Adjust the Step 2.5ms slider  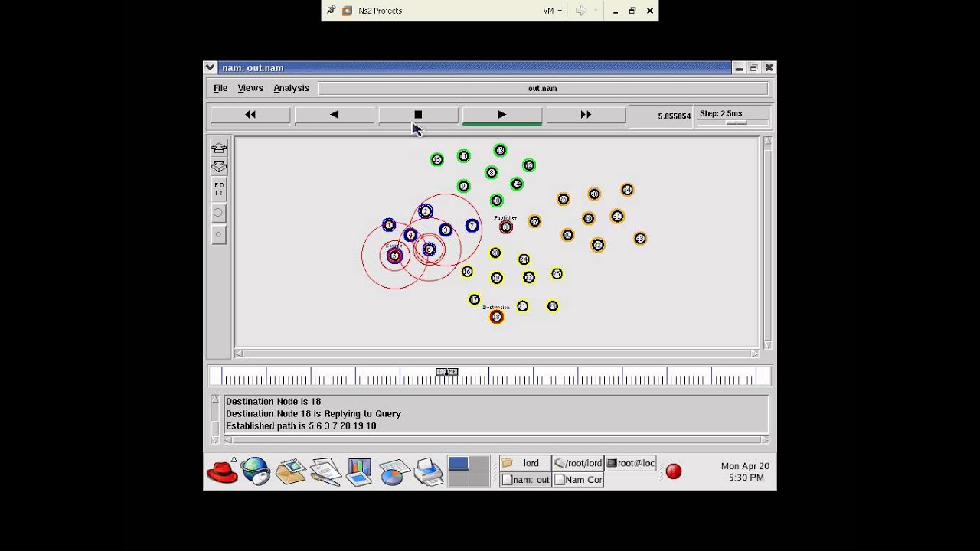736,122
